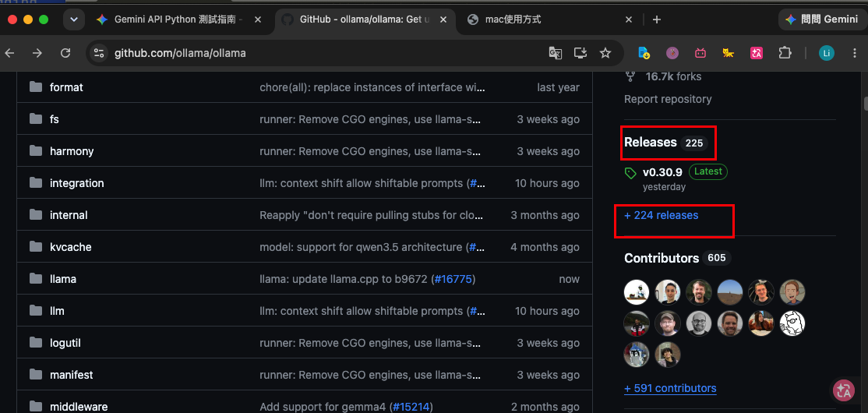868x413 pixels.
Task: Select the GitHub ollama/ollama tab
Action: point(364,19)
